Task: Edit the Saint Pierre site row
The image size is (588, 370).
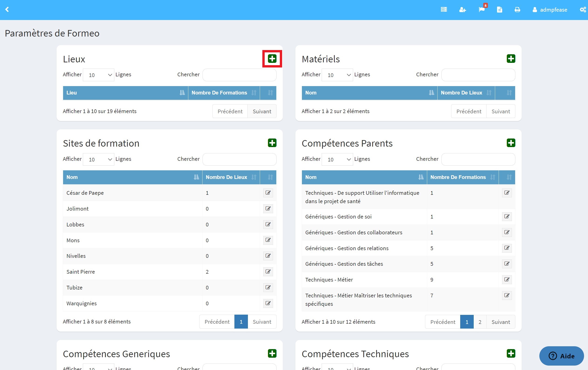Action: (268, 272)
